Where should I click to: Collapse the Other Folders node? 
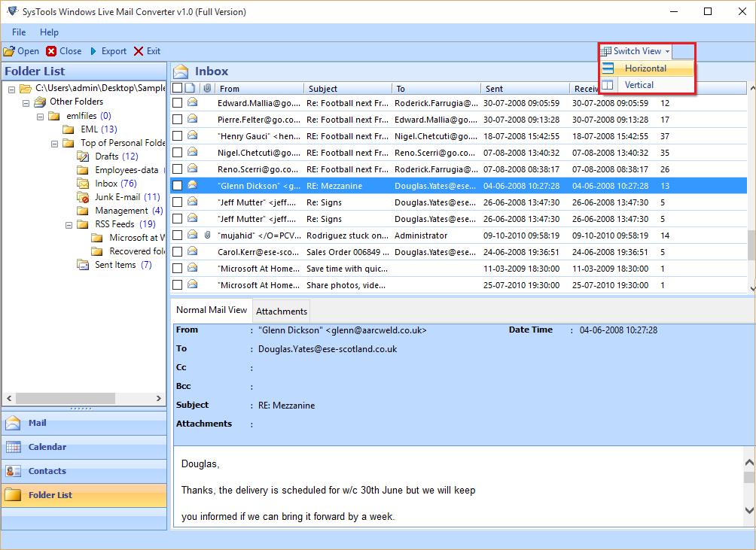(x=26, y=102)
